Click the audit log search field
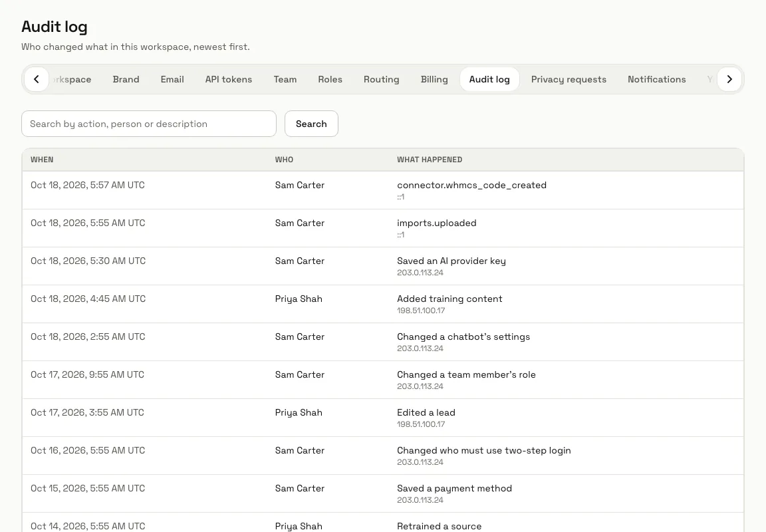This screenshot has height=532, width=766. [149, 124]
